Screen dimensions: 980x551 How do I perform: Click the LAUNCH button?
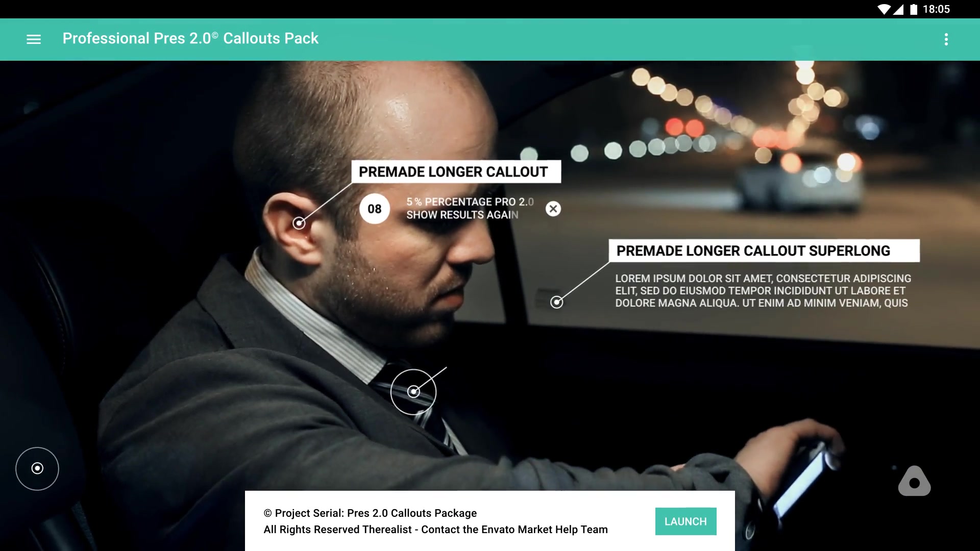685,521
